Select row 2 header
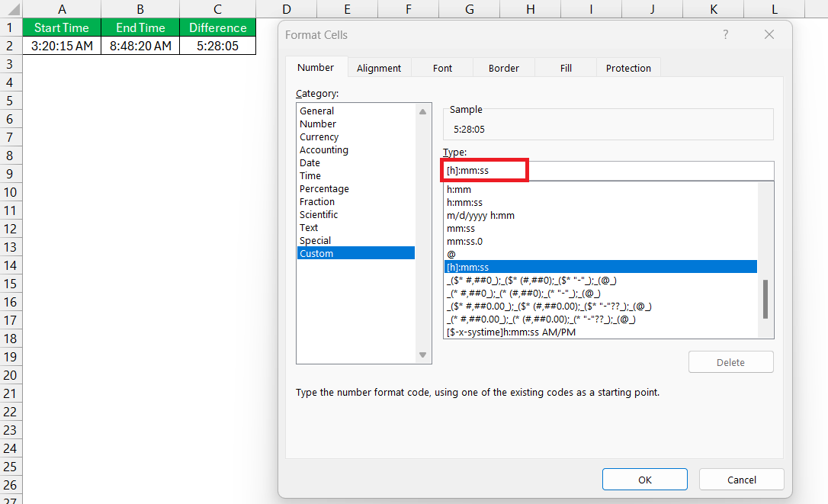The width and height of the screenshot is (828, 504). tap(10, 46)
